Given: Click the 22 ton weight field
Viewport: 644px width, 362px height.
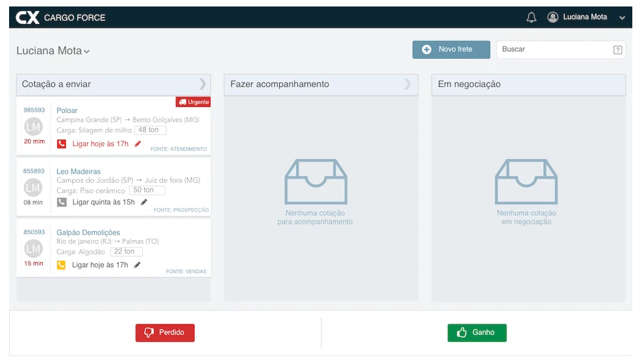Looking at the screenshot, I should pyautogui.click(x=127, y=252).
